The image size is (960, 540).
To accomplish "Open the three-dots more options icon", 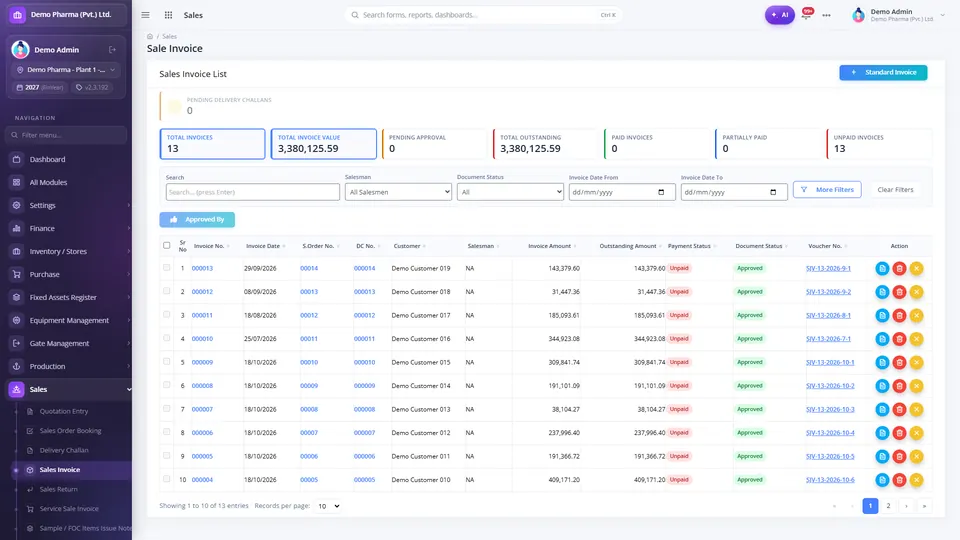I will 827,15.
